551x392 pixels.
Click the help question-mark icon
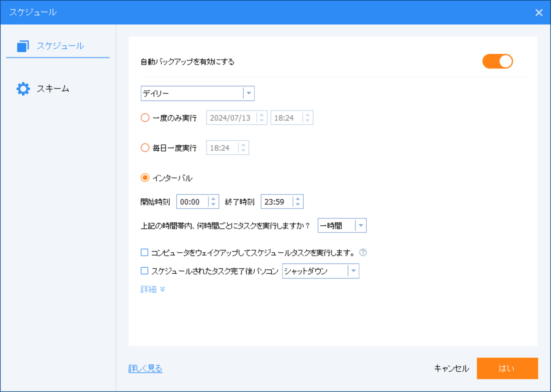tap(363, 252)
